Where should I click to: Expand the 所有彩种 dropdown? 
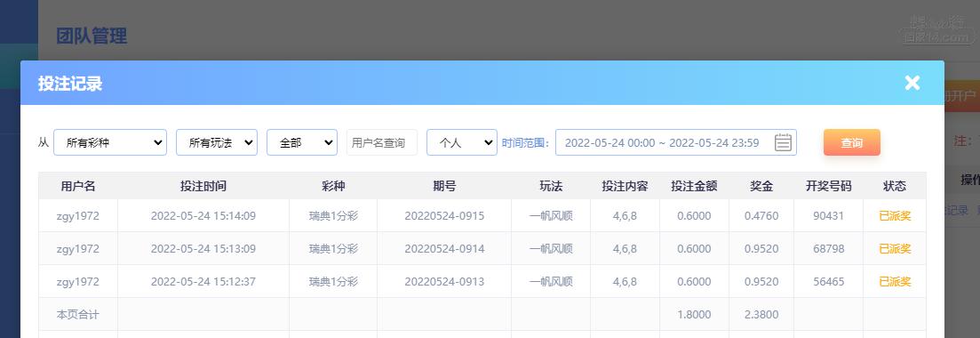point(110,142)
